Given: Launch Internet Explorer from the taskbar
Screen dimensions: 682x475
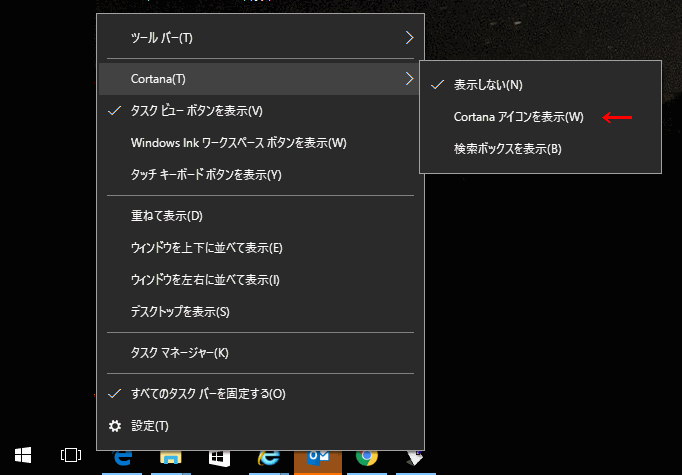Looking at the screenshot, I should pos(269,458).
